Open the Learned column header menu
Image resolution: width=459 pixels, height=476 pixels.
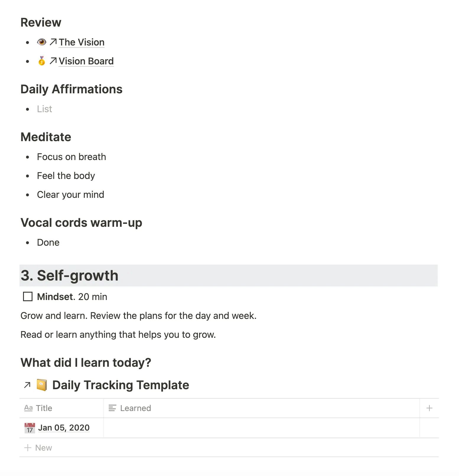coord(135,408)
